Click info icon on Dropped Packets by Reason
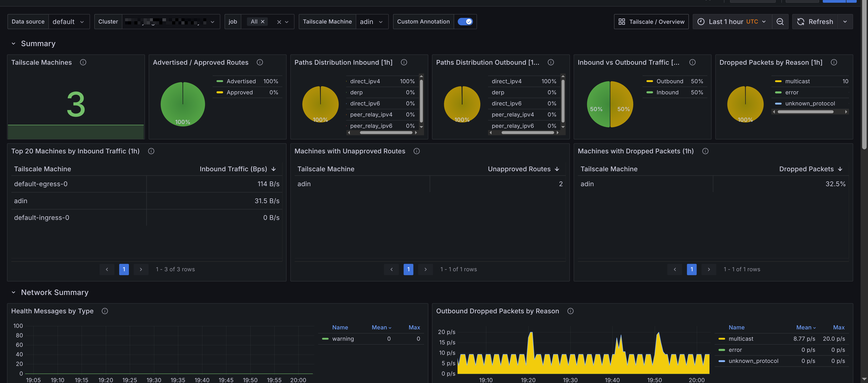This screenshot has height=383, width=868. 834,62
